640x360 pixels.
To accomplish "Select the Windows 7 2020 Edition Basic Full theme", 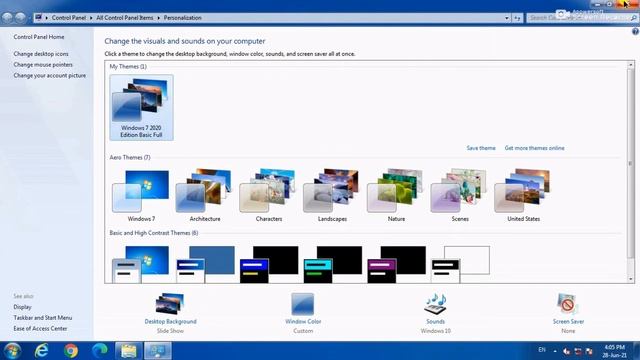I will pyautogui.click(x=141, y=107).
